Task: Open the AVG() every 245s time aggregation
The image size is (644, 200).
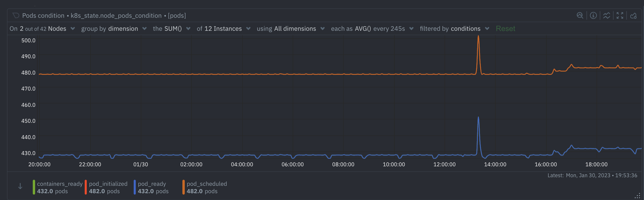Action: 372,29
